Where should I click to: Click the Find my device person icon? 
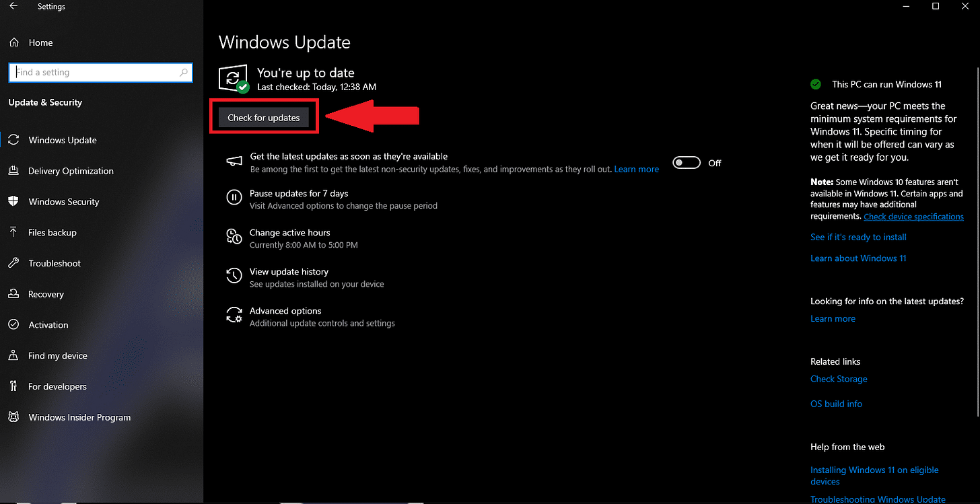pos(13,356)
